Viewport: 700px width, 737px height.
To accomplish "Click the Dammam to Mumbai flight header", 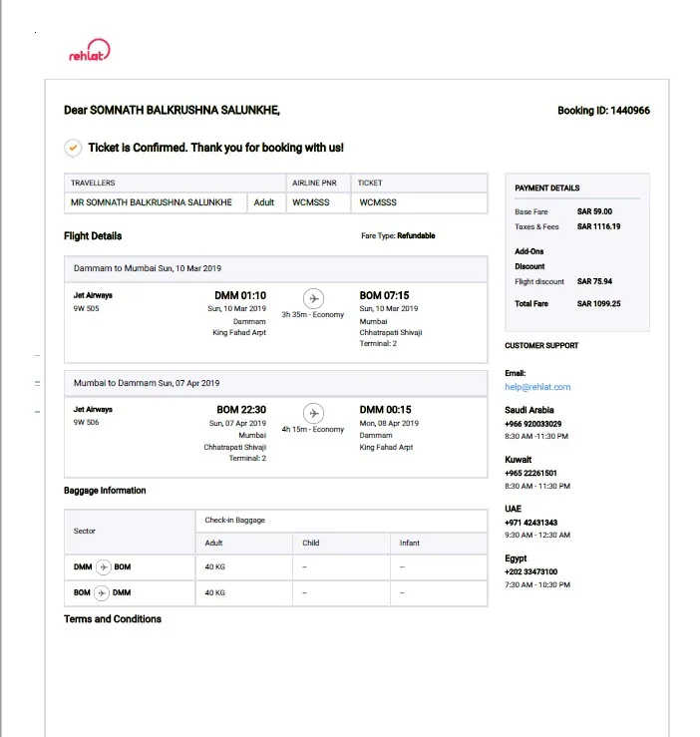I will tap(148, 269).
